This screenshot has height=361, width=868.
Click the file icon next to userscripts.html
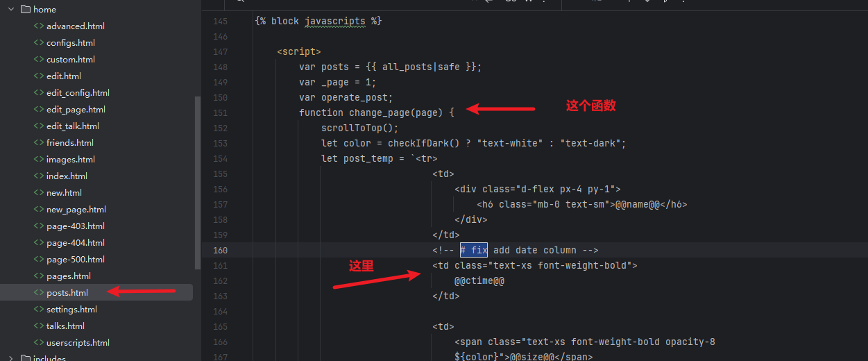click(x=39, y=343)
